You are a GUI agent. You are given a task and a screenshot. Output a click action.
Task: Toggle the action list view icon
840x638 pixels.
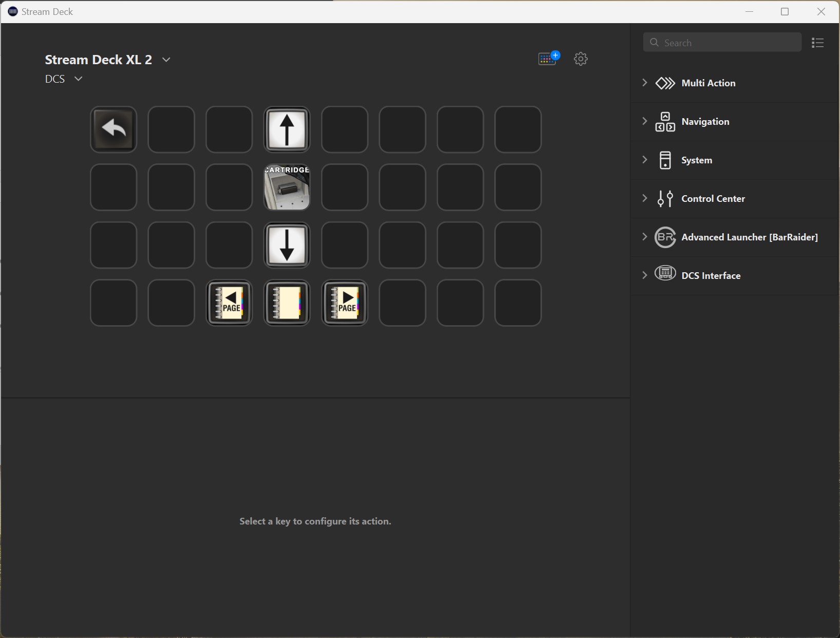click(817, 43)
